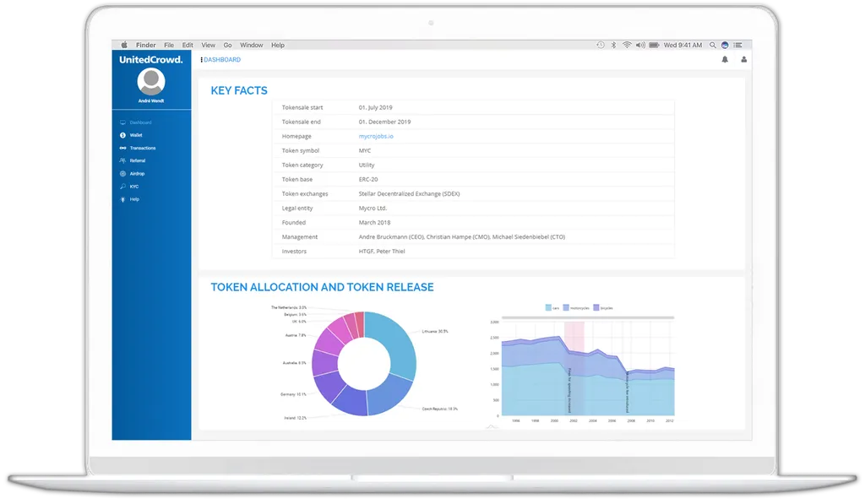This screenshot has width=865, height=504.
Task: Click the Help lightbulb icon in sidebar
Action: coord(122,199)
